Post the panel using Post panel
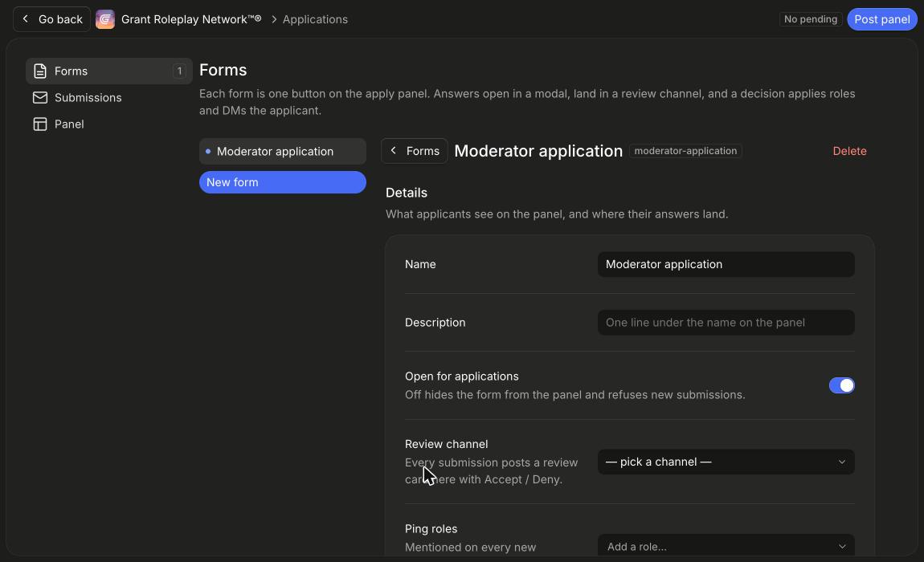Image resolution: width=924 pixels, height=562 pixels. click(x=881, y=19)
